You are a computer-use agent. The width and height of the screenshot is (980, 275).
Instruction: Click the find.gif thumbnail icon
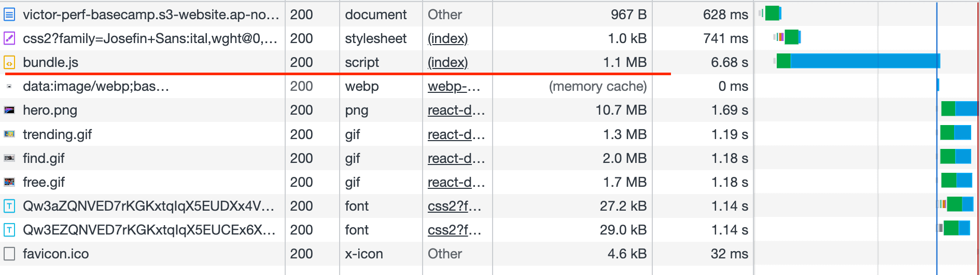[x=9, y=158]
